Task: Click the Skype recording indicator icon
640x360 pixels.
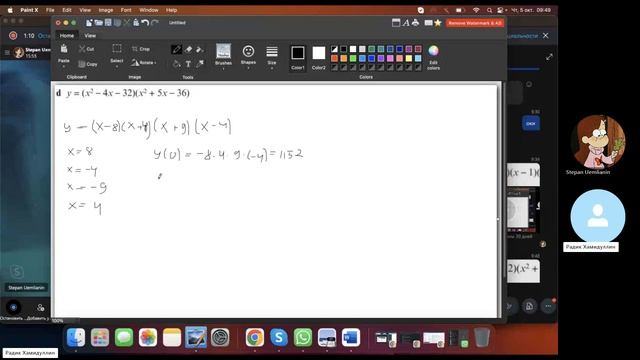Action: tap(13, 36)
